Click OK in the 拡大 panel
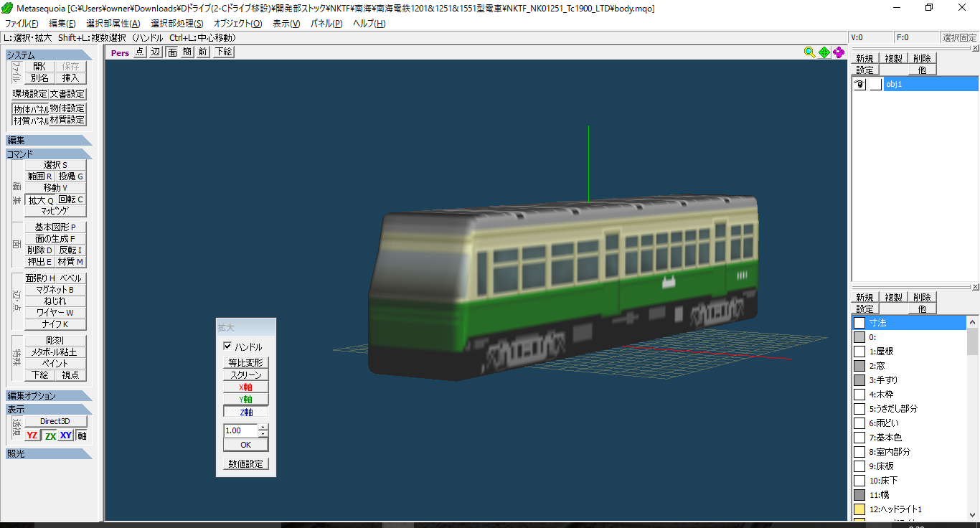This screenshot has width=980, height=528. [245, 445]
